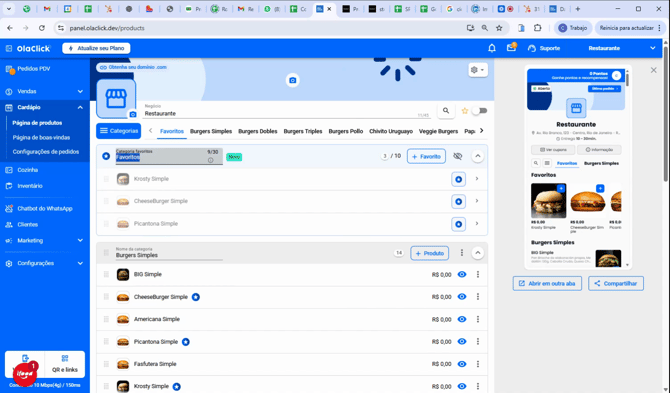Screen dimensions: 670x393
Task: Open Configurações de pedidos in sidebar
Action: [x=46, y=152]
